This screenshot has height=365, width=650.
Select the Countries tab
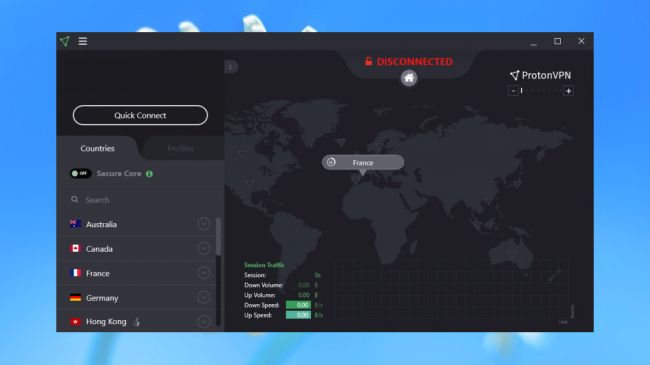point(97,148)
